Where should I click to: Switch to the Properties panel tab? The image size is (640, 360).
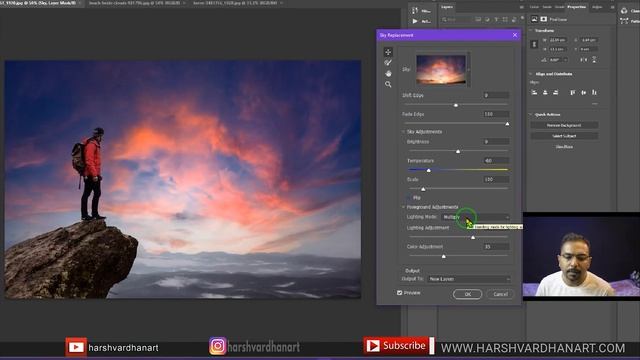576,7
